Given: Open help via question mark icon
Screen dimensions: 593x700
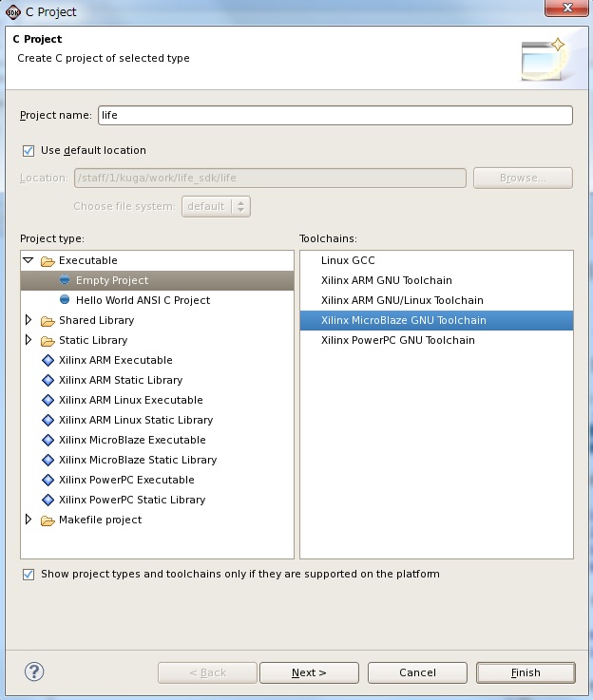Looking at the screenshot, I should click(34, 672).
